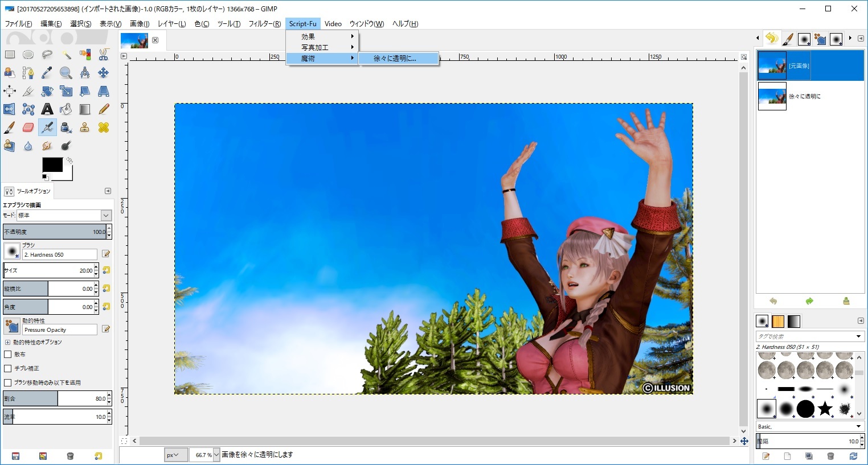Select the Blend gradient tool
The height and width of the screenshot is (465, 868).
[x=85, y=109]
